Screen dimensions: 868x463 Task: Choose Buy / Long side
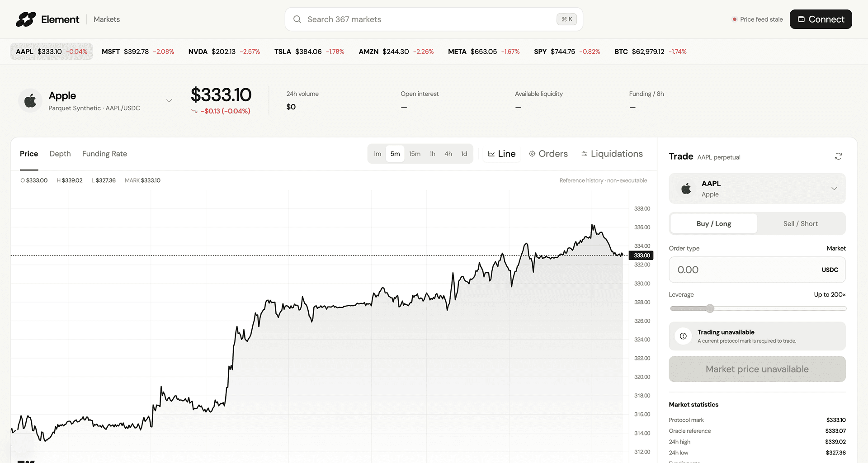tap(714, 224)
